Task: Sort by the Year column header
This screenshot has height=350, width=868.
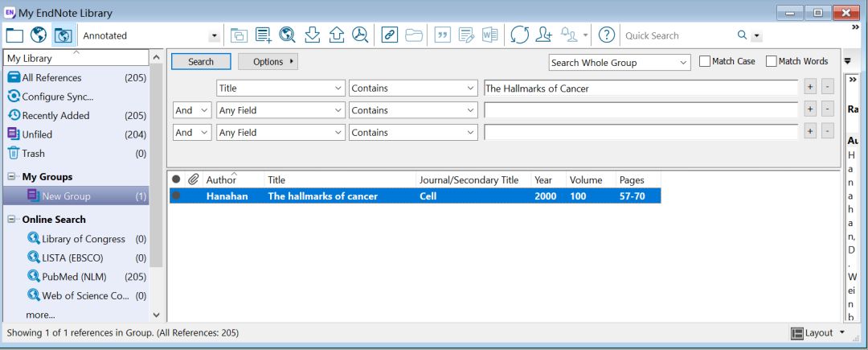Action: [549, 179]
